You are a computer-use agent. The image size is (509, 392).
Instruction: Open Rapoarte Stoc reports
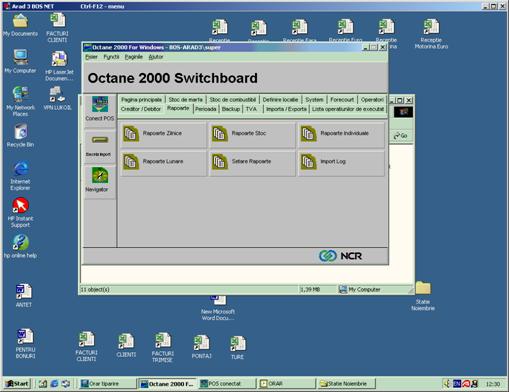click(x=252, y=134)
